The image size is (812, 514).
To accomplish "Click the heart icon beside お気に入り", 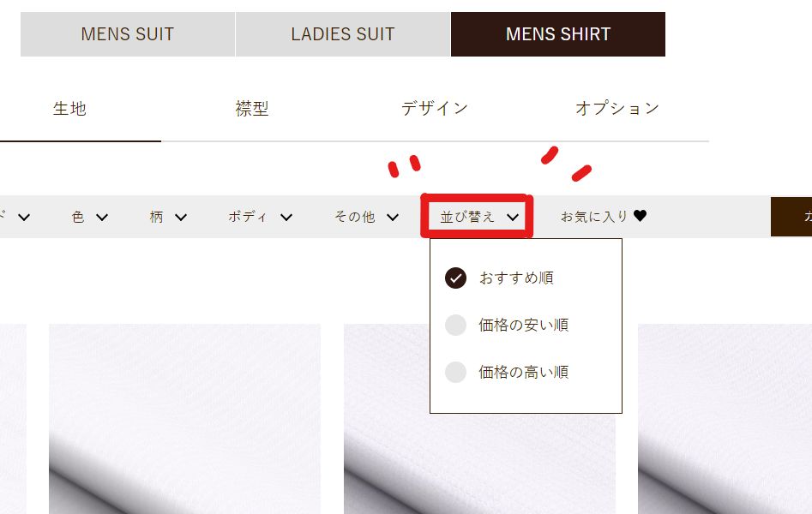I will [x=640, y=217].
